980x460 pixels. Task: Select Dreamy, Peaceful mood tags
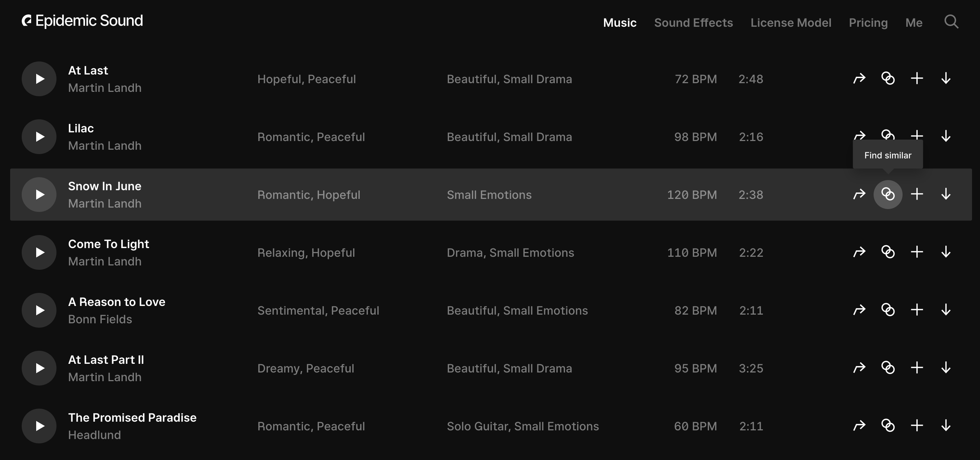(305, 369)
